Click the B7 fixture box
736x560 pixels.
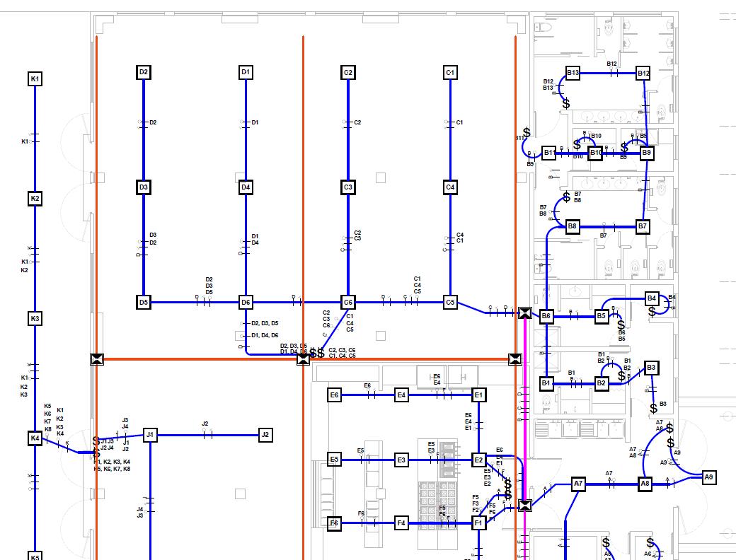point(643,226)
